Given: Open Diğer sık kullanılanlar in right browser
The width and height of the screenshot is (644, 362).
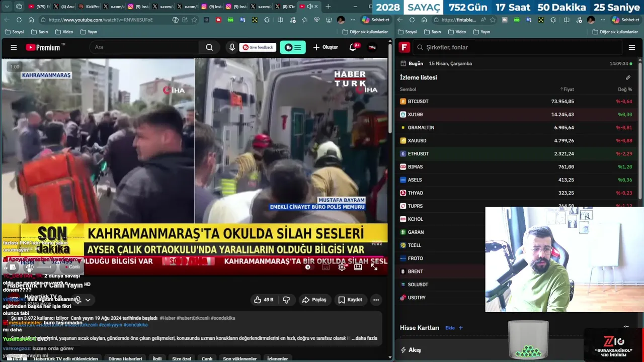Looking at the screenshot, I should [x=615, y=32].
